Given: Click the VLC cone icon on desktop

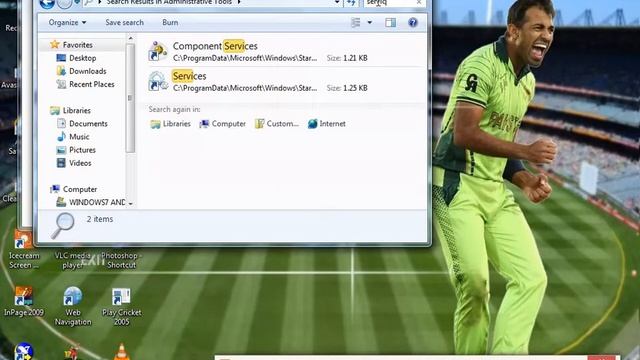Looking at the screenshot, I should 122,352.
